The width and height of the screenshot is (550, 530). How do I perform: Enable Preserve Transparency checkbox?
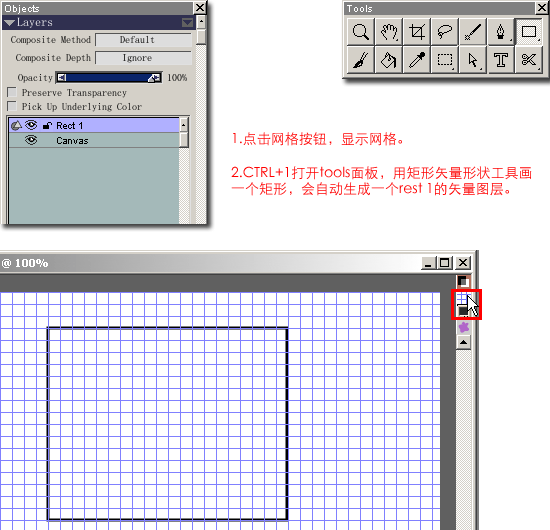(12, 92)
